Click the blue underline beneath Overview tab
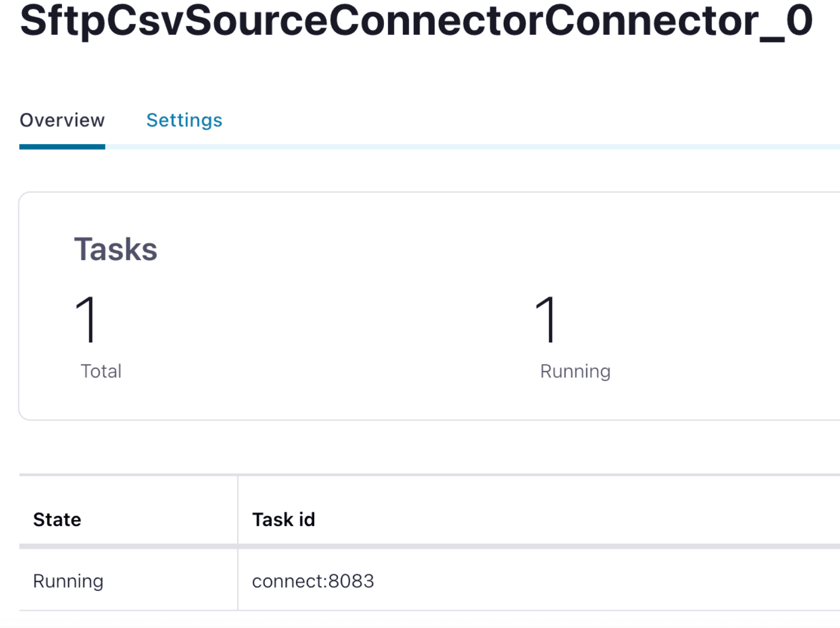This screenshot has width=840, height=628. pyautogui.click(x=62, y=147)
